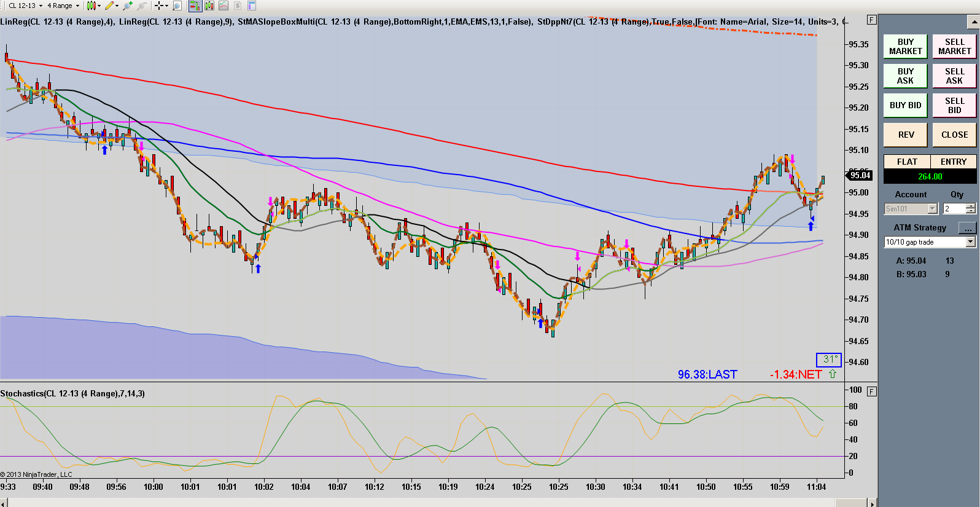Click the 31° slope box

tap(828, 360)
